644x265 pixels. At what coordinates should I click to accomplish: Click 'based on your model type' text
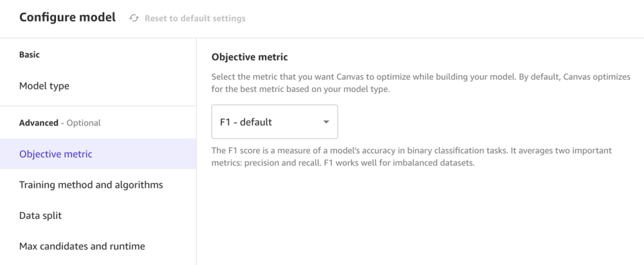coord(340,89)
